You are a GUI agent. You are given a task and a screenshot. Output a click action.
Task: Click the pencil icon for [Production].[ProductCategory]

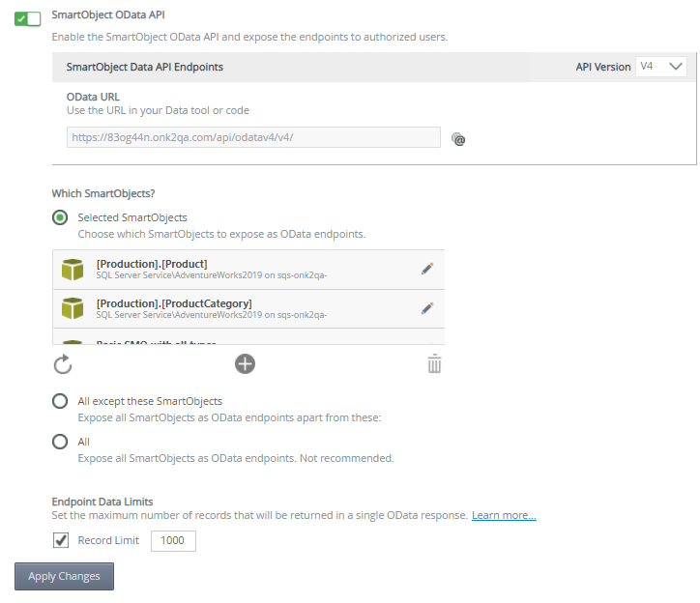point(427,308)
